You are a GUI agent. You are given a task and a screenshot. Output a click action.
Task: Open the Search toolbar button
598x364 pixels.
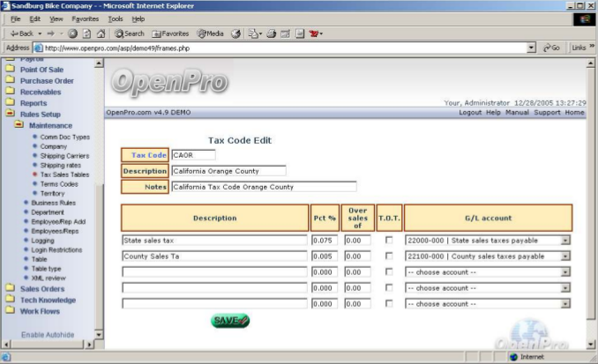(129, 33)
